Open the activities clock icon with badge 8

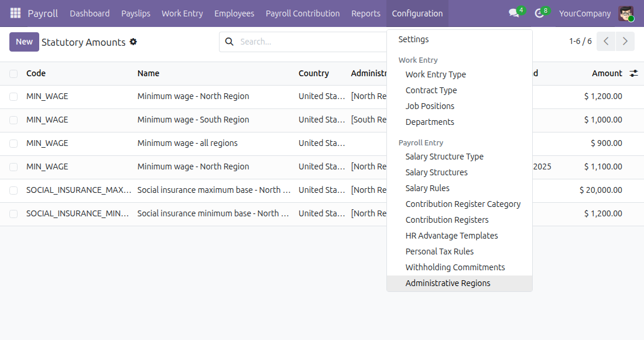(540, 13)
